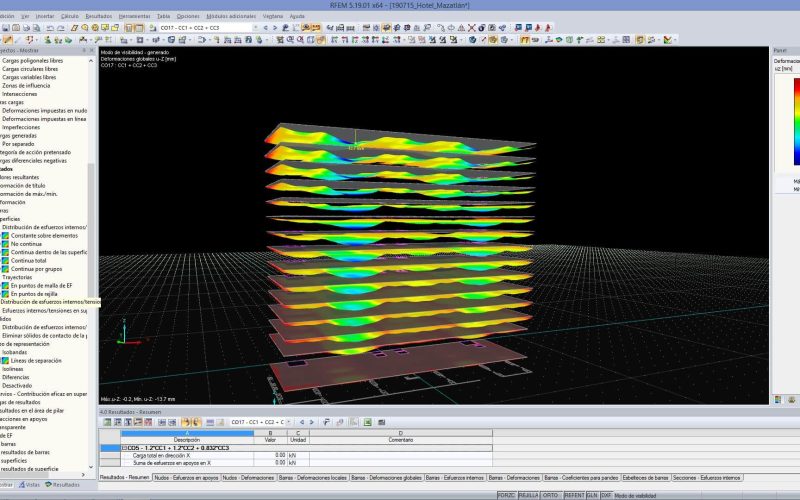
Task: Click first icon of results table toolbar
Action: (x=108, y=422)
